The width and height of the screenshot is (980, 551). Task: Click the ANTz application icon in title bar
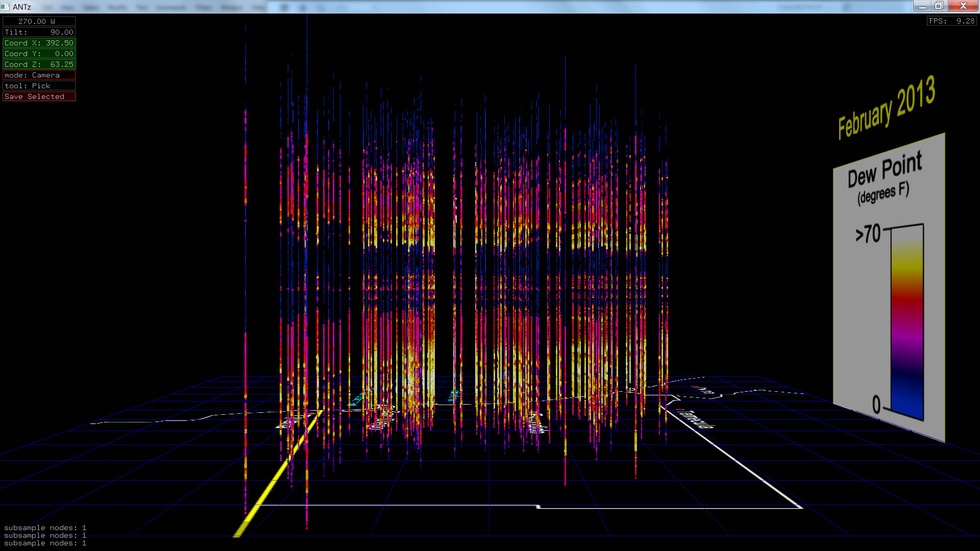click(x=5, y=7)
